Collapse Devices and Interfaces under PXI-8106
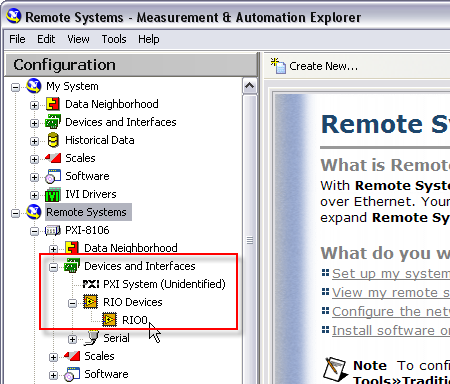The height and width of the screenshot is (384, 450). [x=53, y=267]
